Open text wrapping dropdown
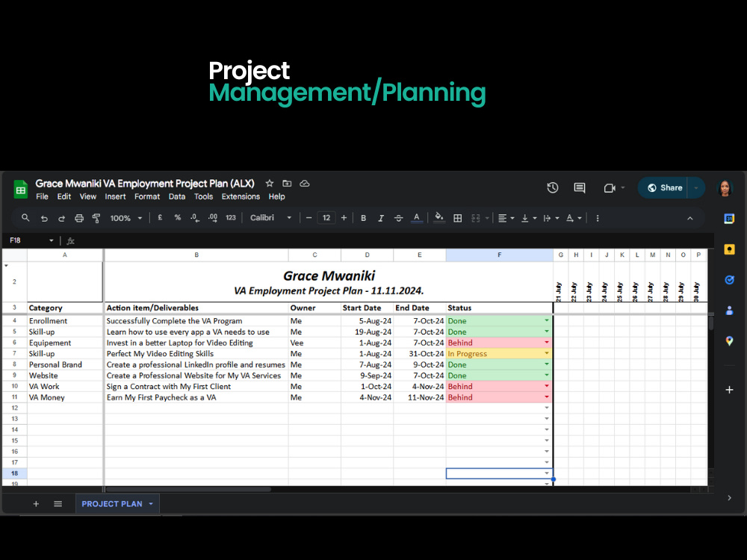 coord(551,218)
